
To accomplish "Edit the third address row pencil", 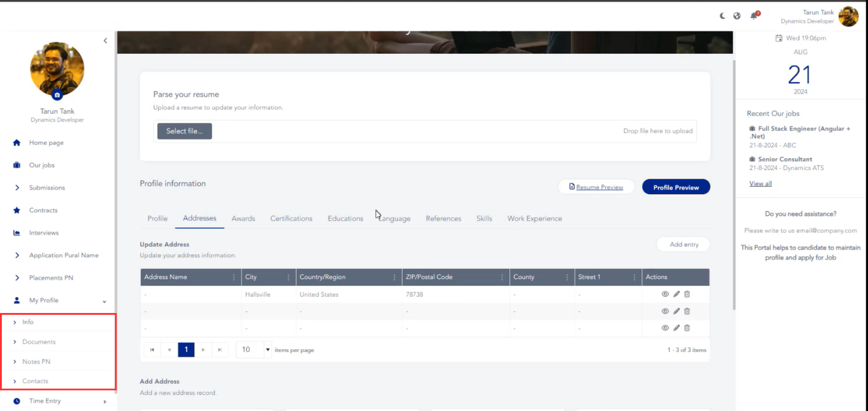I will [676, 328].
